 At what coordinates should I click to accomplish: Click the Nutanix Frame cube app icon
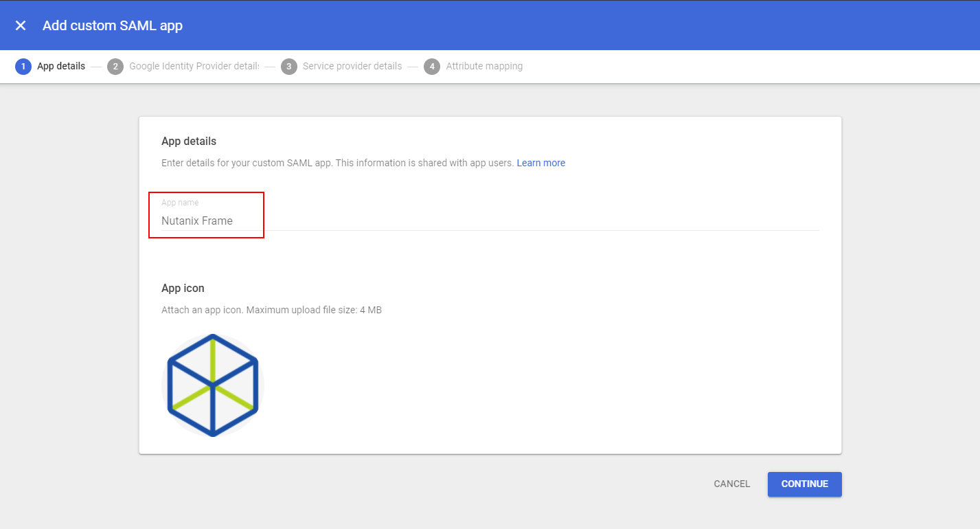213,385
